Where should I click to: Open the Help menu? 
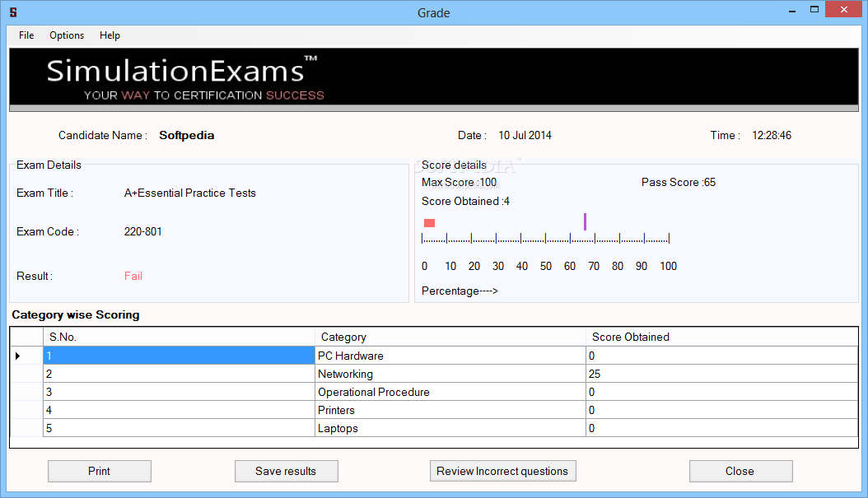[110, 35]
